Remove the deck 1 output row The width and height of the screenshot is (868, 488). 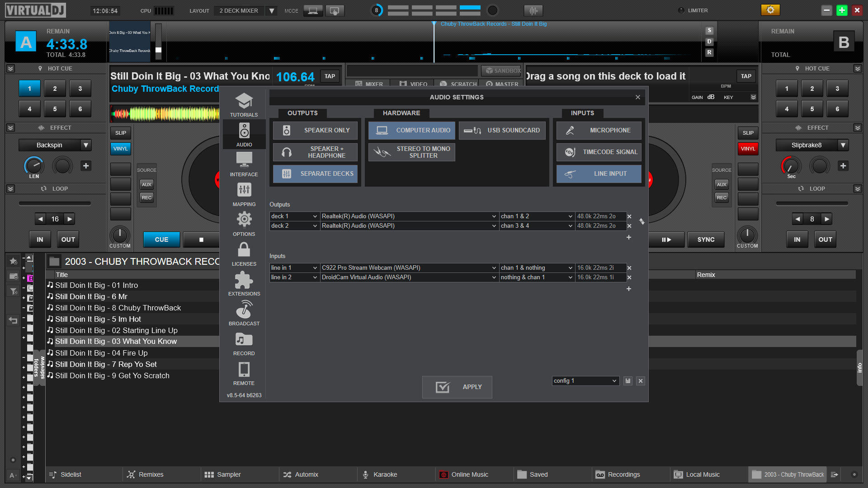pos(629,216)
